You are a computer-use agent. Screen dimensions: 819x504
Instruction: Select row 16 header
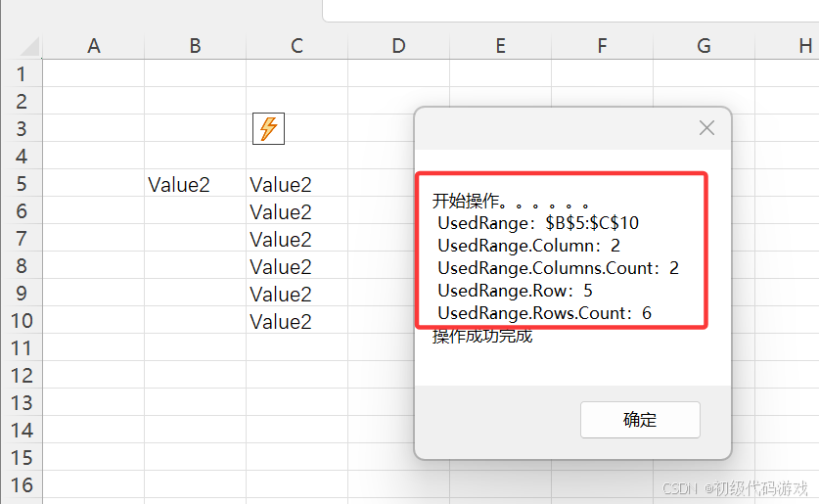[22, 484]
